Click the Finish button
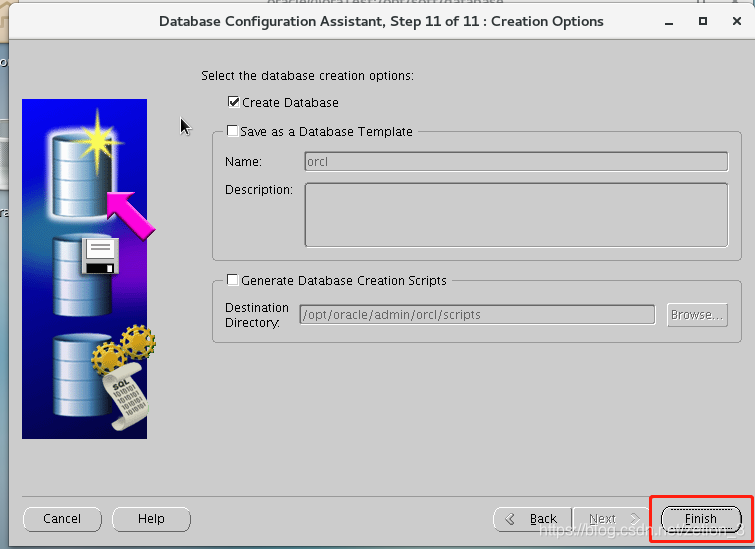Screen dimensions: 755x549 (701, 519)
